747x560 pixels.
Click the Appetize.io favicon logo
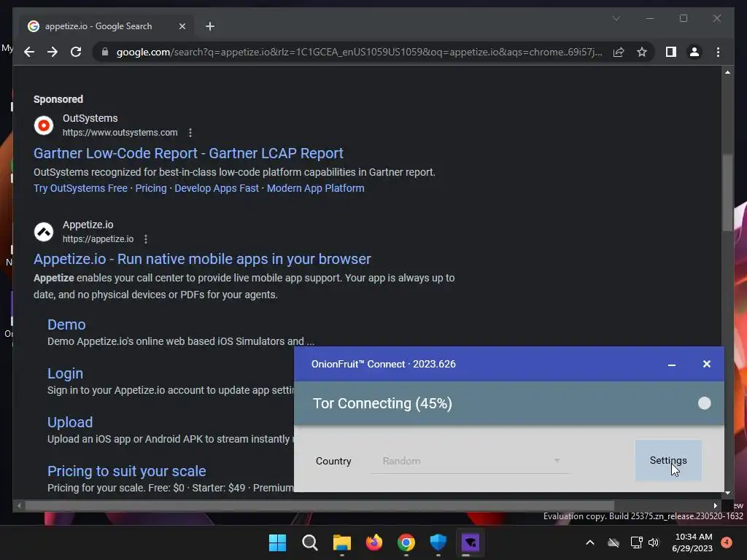(x=44, y=232)
